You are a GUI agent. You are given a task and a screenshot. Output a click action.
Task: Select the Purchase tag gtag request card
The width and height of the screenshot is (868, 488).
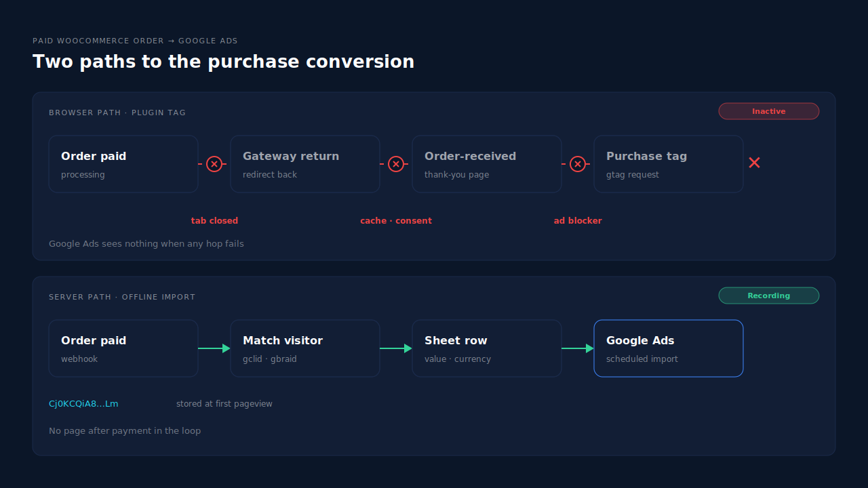pos(669,164)
